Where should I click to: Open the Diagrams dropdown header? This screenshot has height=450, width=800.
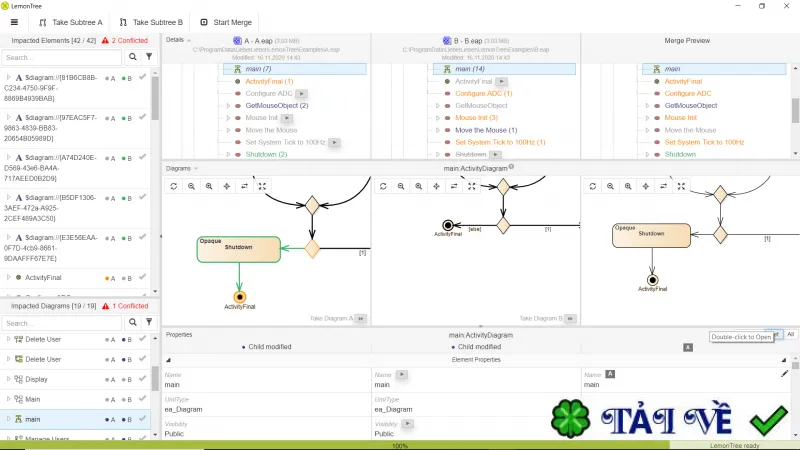pyautogui.click(x=182, y=168)
